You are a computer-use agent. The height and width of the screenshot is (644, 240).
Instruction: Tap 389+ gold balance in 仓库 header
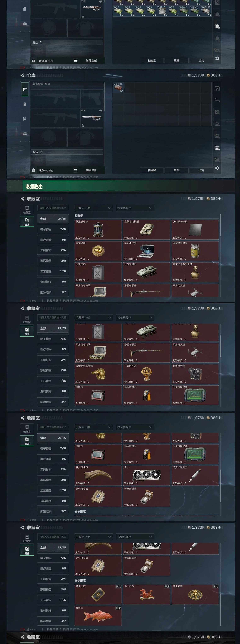214,75
